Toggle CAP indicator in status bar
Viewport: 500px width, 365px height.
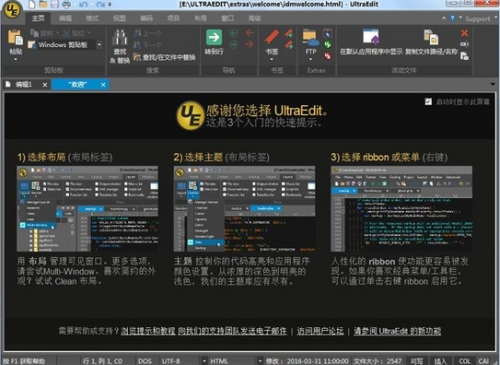tap(484, 361)
